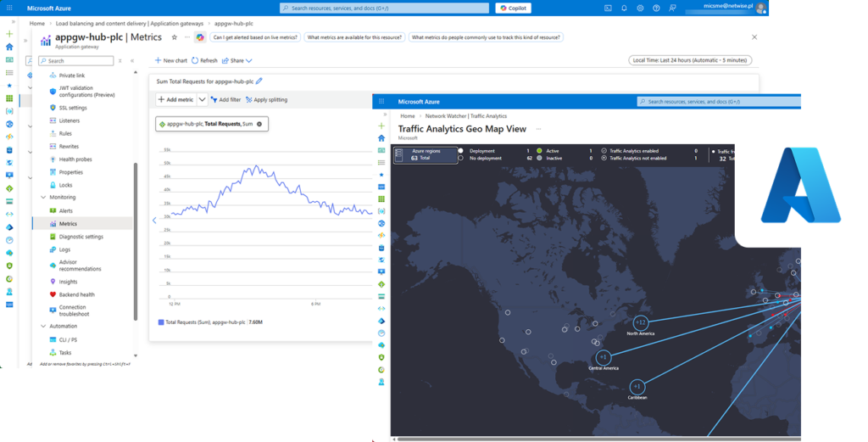Open Diagnostic settings in the sidebar
868x442 pixels.
click(81, 237)
